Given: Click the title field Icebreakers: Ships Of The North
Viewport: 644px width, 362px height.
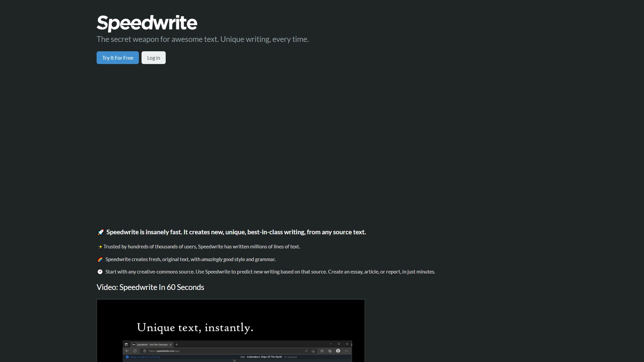Looking at the screenshot, I should (x=264, y=357).
